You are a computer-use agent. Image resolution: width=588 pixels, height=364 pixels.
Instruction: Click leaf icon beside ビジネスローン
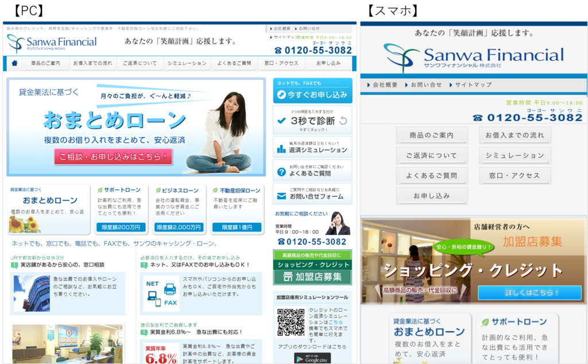tap(158, 191)
